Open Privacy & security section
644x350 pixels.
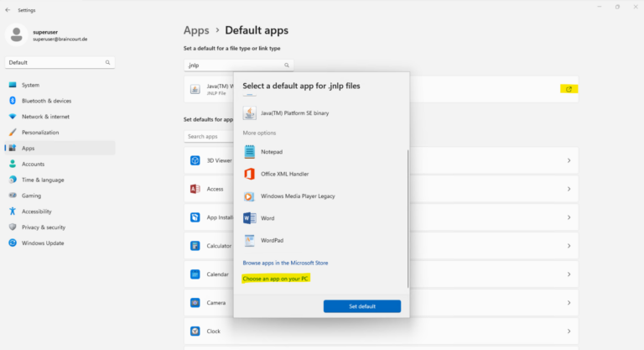point(44,227)
